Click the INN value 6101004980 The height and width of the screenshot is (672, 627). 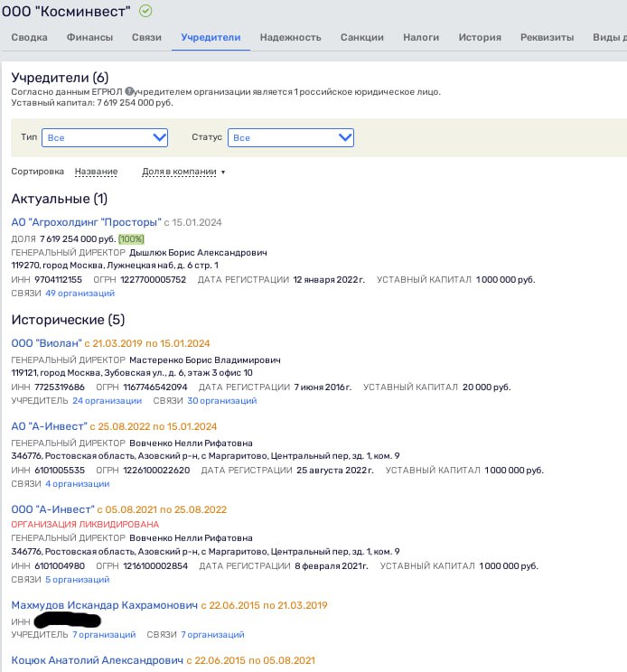[x=60, y=565]
